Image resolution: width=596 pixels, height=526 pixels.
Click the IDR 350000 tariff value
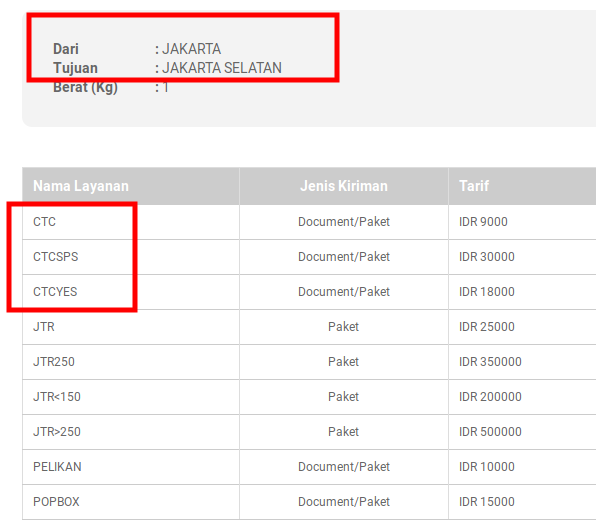click(490, 362)
